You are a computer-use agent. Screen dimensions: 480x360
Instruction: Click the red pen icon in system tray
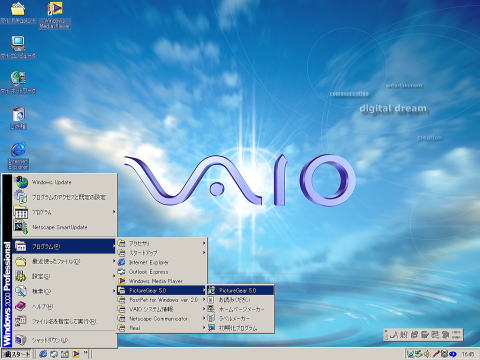click(x=436, y=354)
